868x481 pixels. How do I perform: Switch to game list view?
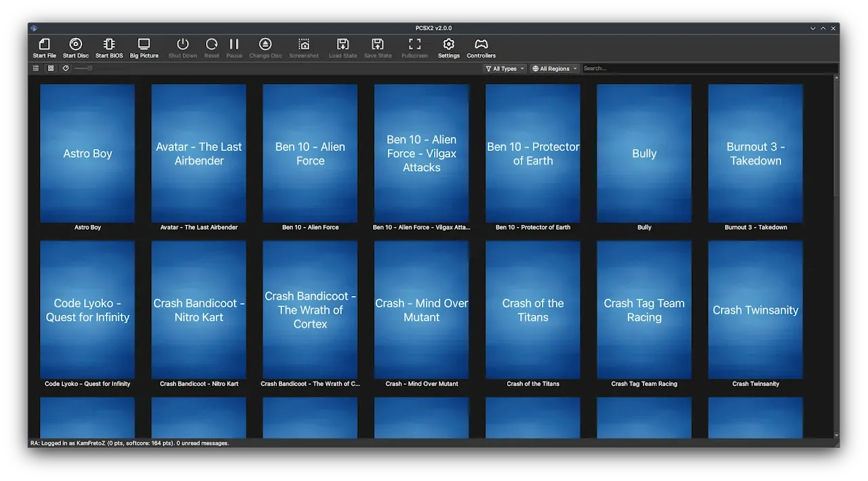click(36, 68)
